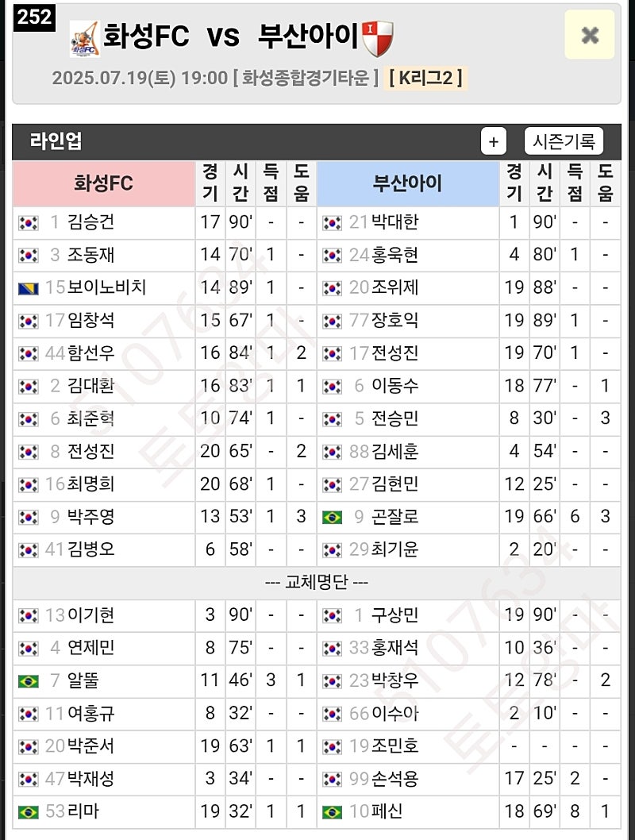The image size is (635, 840).
Task: Click Brazil flag beside 페신
Action: click(332, 812)
